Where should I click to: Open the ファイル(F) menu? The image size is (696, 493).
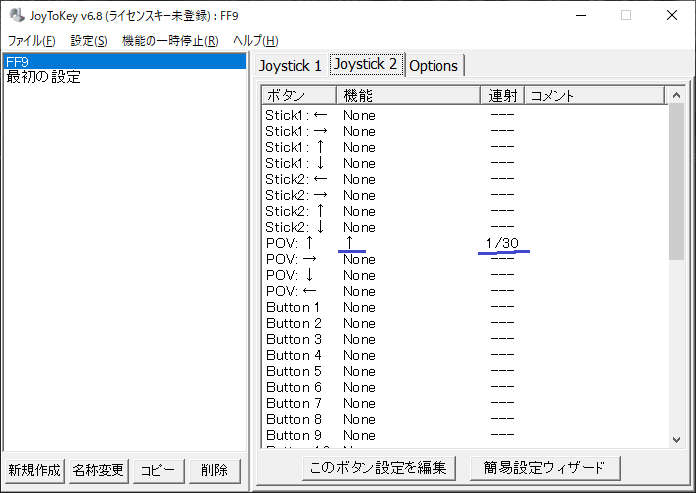[32, 41]
